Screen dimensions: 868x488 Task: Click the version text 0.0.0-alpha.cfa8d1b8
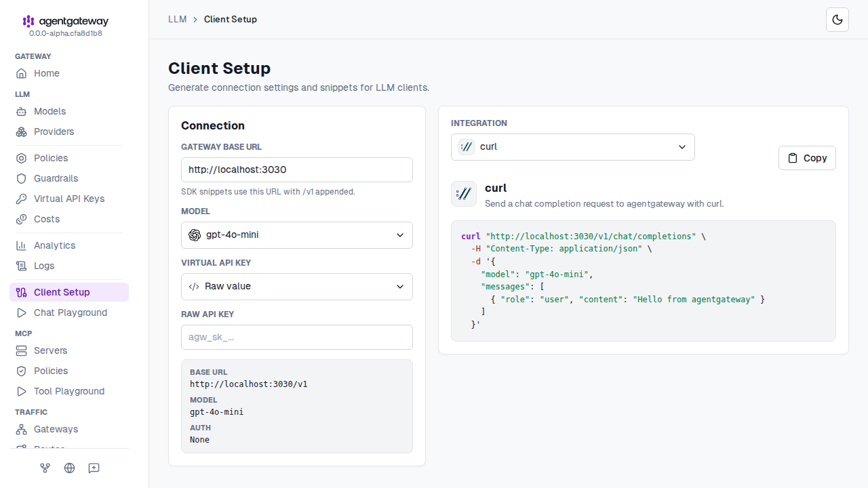pyautogui.click(x=66, y=33)
